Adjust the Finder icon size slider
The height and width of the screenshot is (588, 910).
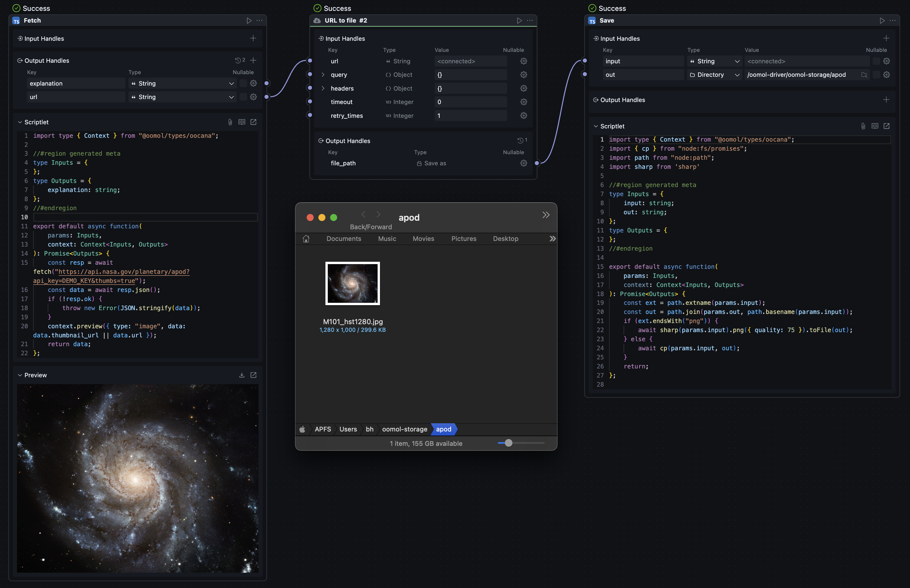pos(508,443)
